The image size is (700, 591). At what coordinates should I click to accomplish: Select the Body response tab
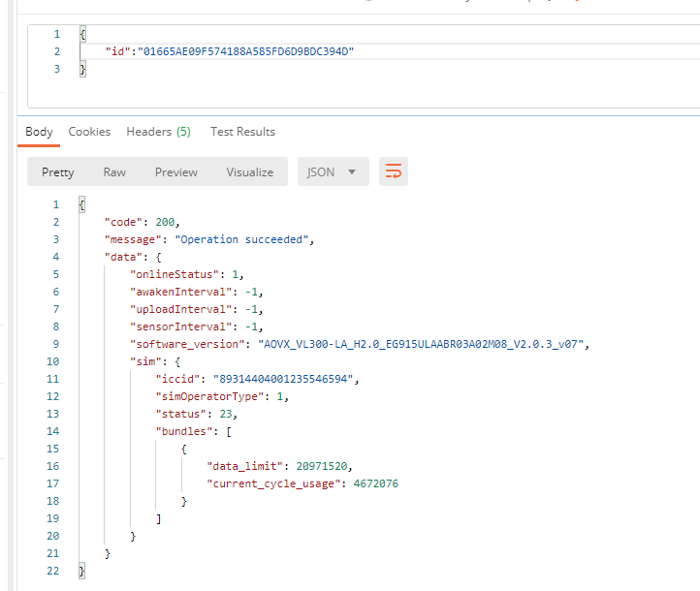click(x=39, y=132)
